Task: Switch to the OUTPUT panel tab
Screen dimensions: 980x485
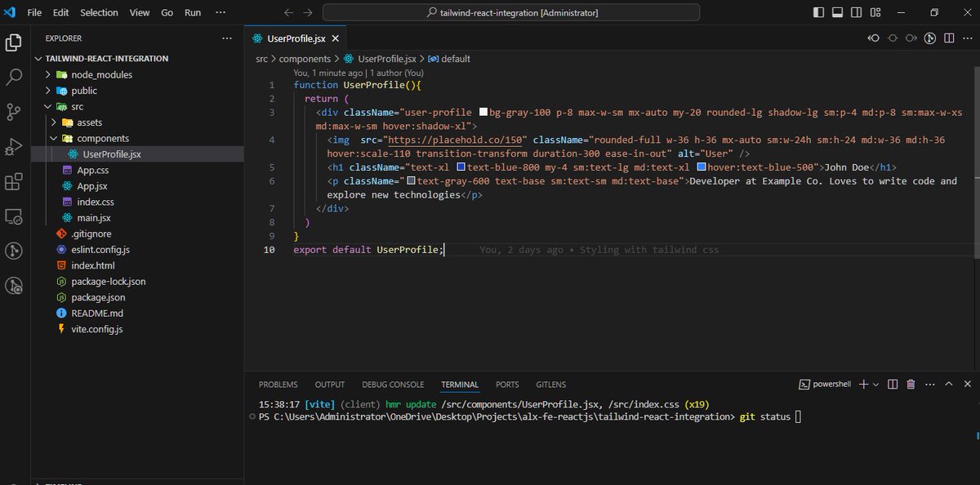Action: [x=330, y=385]
